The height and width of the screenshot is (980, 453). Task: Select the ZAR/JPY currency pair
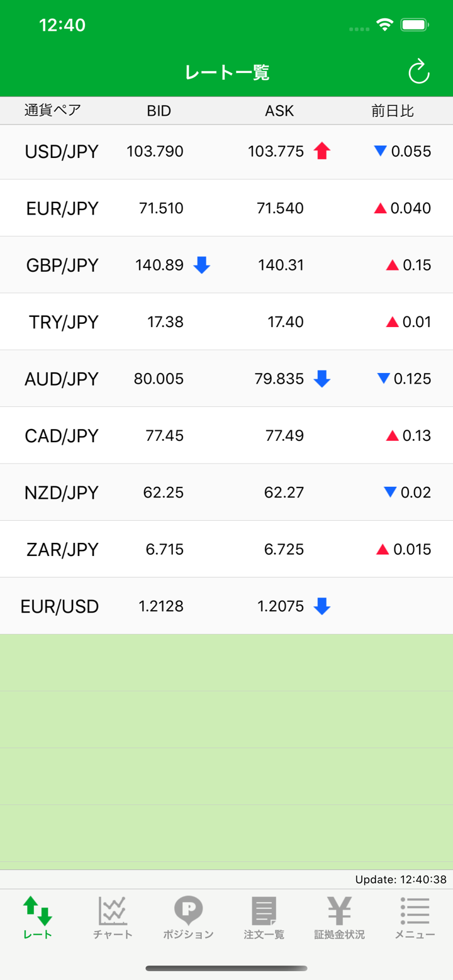pos(62,550)
